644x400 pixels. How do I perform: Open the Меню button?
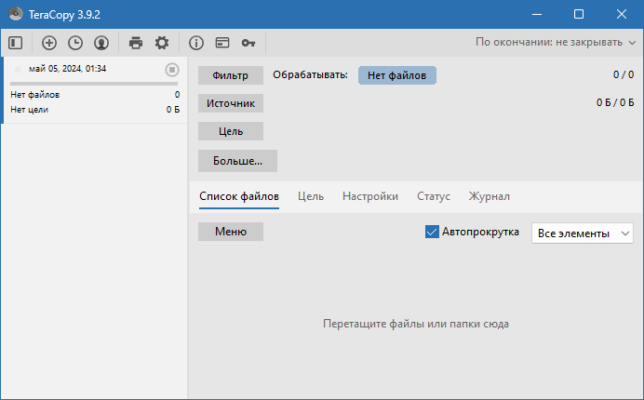[230, 232]
